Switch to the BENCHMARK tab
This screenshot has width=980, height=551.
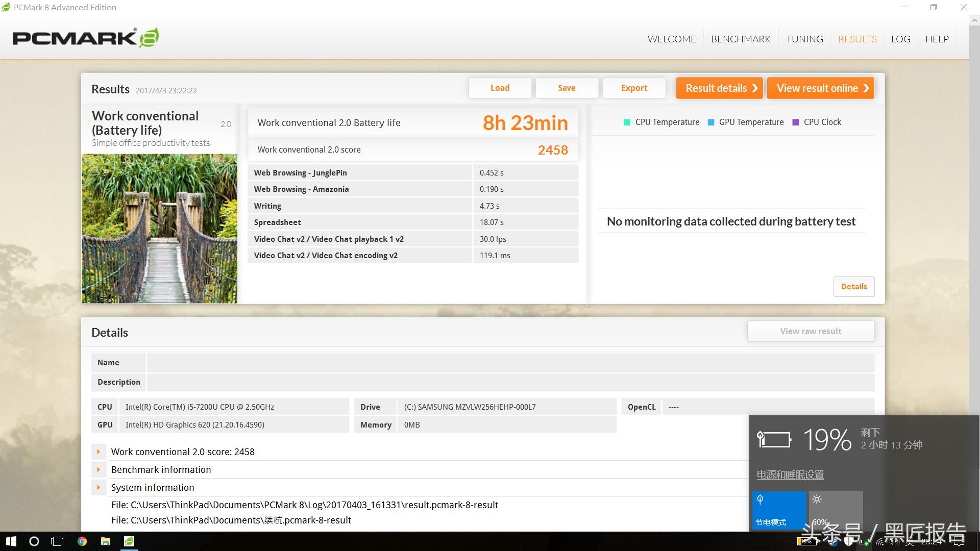[741, 39]
